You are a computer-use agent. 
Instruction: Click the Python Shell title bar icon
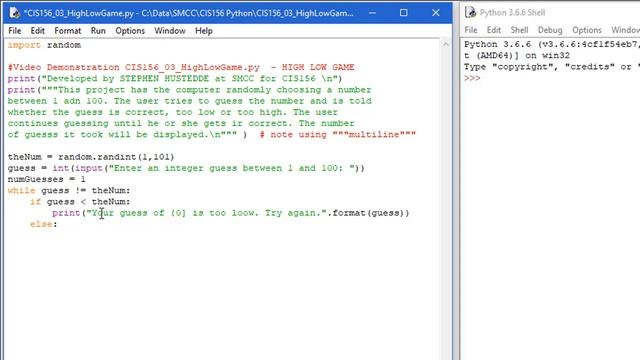pos(471,12)
